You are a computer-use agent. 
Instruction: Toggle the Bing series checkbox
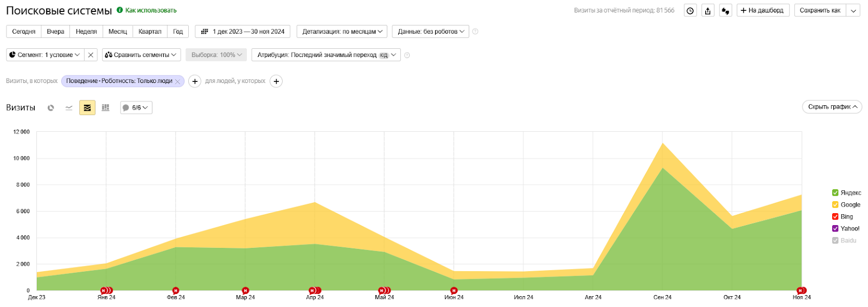(835, 216)
